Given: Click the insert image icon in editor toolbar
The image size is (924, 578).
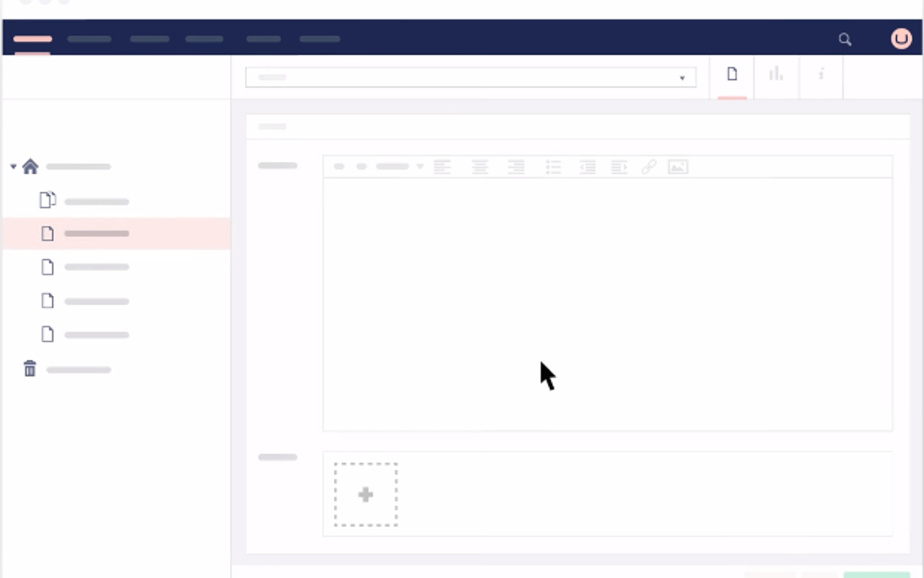Looking at the screenshot, I should click(x=678, y=167).
